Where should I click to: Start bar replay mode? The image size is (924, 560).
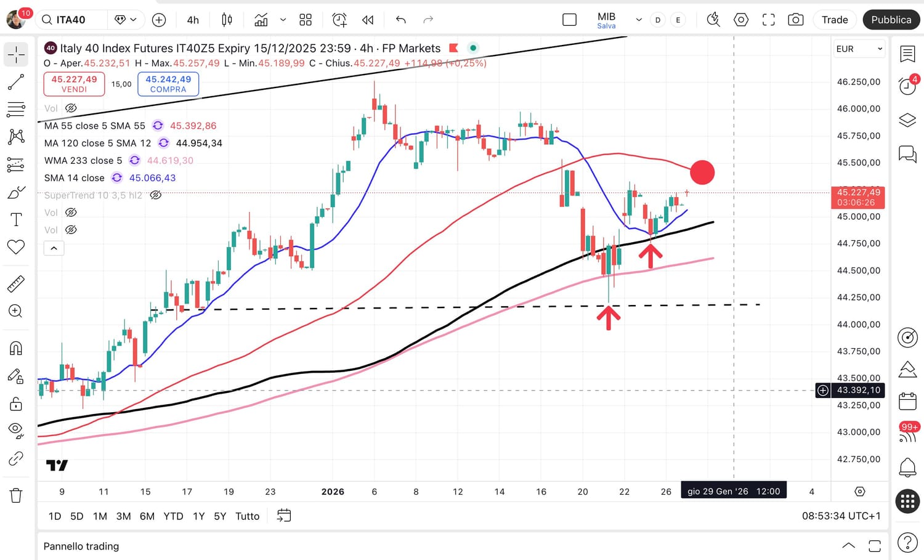(368, 20)
